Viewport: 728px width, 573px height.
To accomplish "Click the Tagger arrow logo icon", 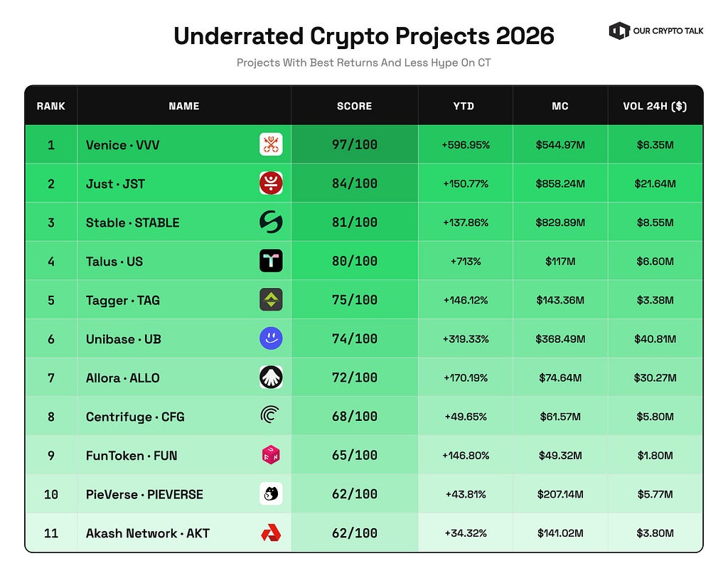I will 271,299.
